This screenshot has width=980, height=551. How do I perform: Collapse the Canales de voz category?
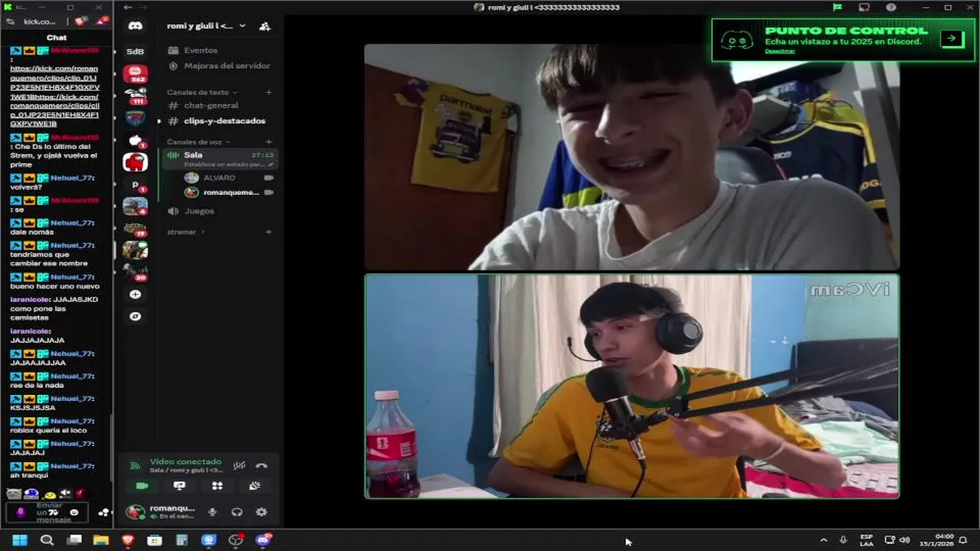(x=198, y=142)
